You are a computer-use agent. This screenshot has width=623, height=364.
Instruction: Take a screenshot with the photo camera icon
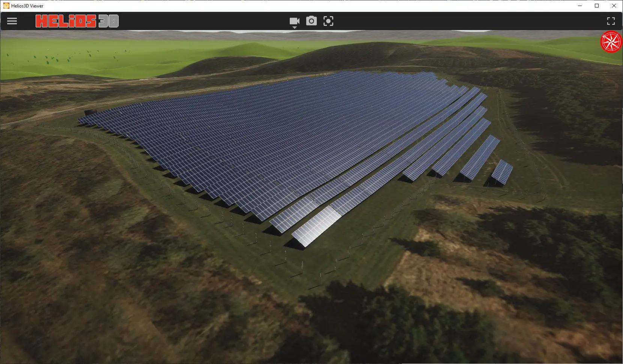click(311, 21)
